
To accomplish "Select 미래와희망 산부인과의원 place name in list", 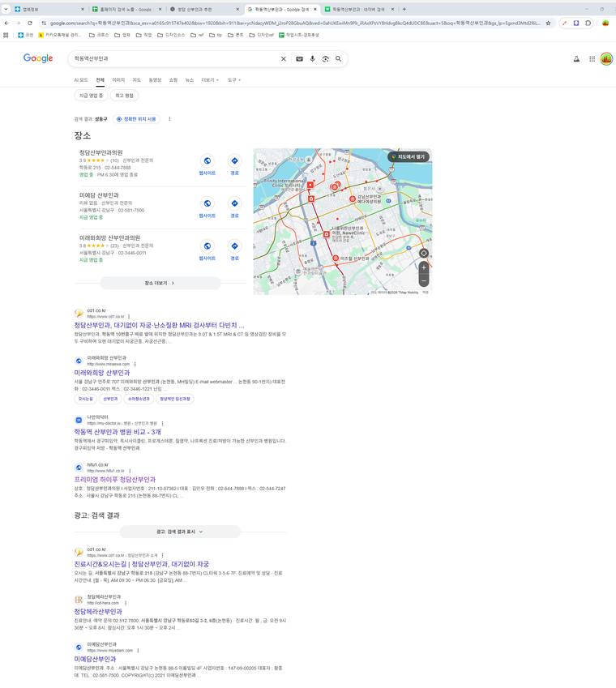I will coord(109,237).
